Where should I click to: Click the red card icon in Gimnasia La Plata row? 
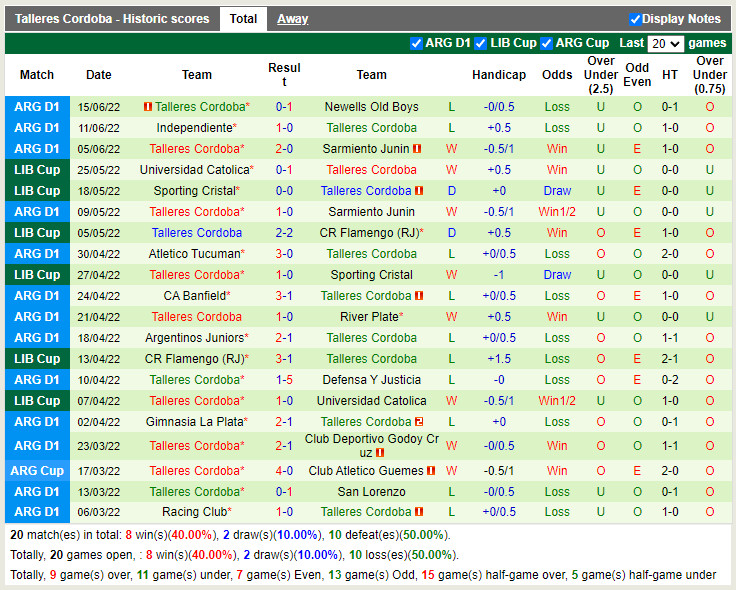419,422
